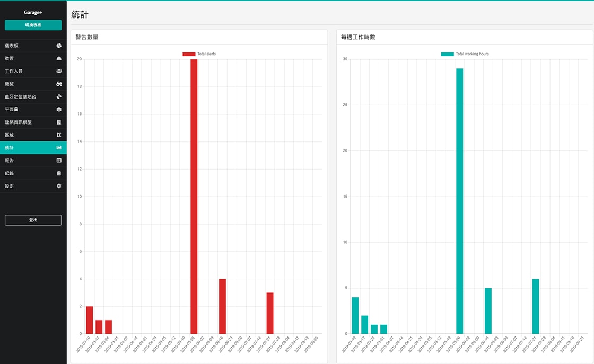Open the 區域 menu item
Screen dimensions: 594x364
10,135
